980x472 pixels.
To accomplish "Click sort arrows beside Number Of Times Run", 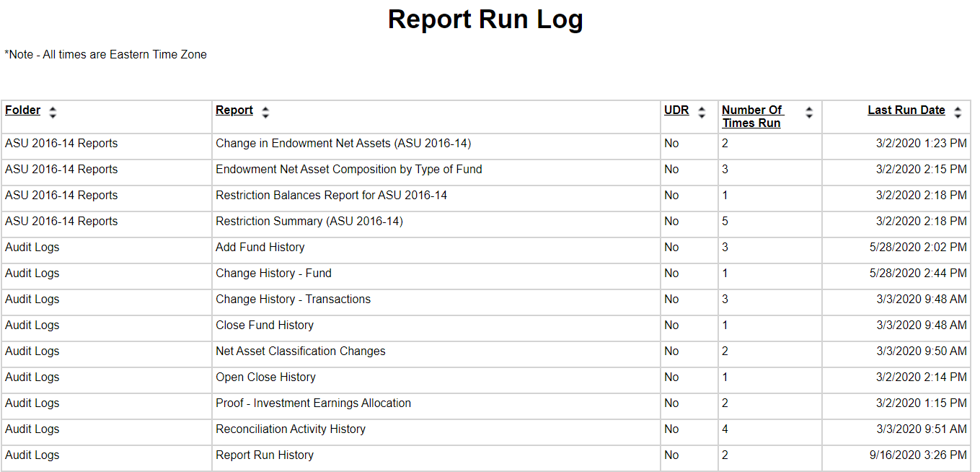I will pos(809,113).
